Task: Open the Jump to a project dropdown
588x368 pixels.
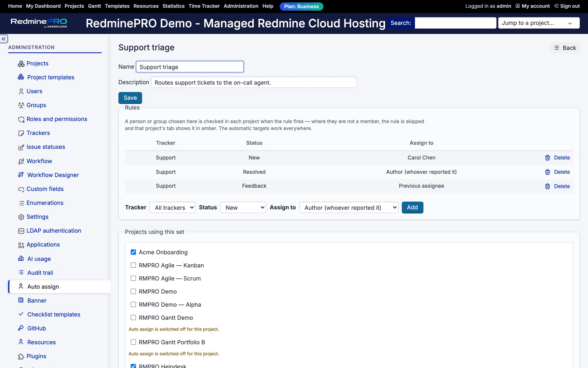Action: pos(539,23)
